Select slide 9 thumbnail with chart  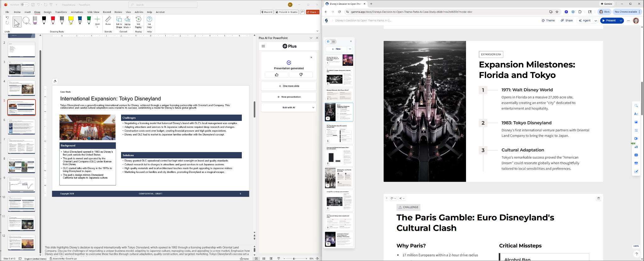22,185
